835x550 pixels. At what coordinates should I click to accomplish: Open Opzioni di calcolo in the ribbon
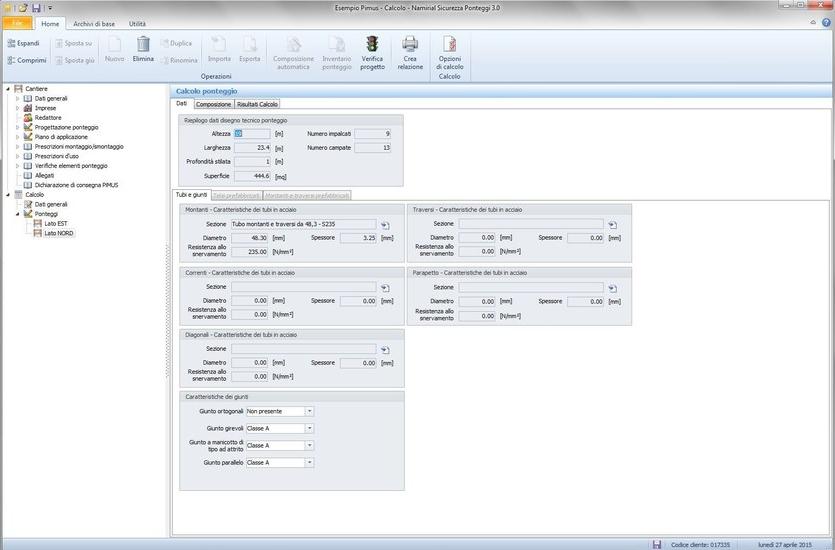click(450, 44)
